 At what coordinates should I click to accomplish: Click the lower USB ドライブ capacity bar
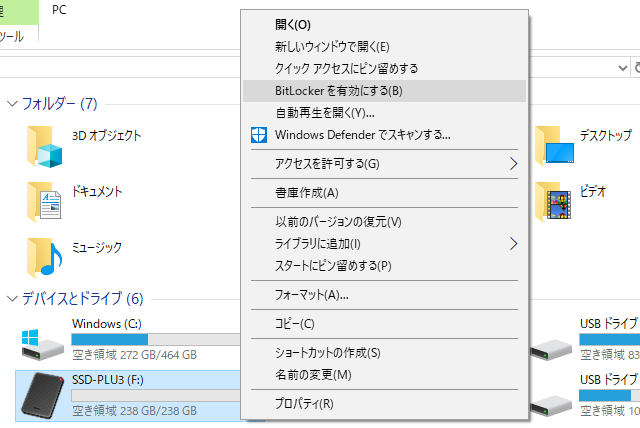coord(609,395)
